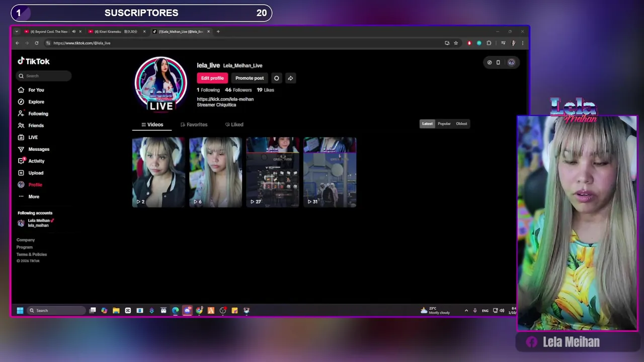Screen dimensions: 644x362
Task: Click the 19 Likes count
Action: coord(266,90)
